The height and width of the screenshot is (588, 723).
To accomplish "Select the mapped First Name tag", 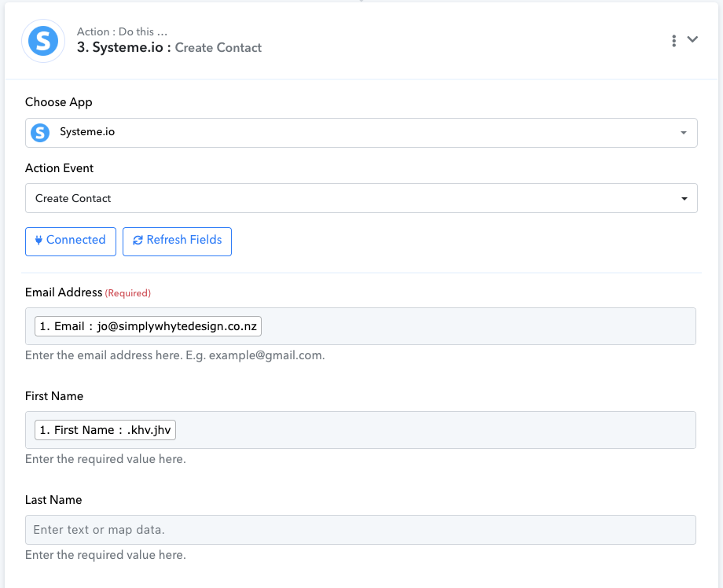I will [105, 430].
